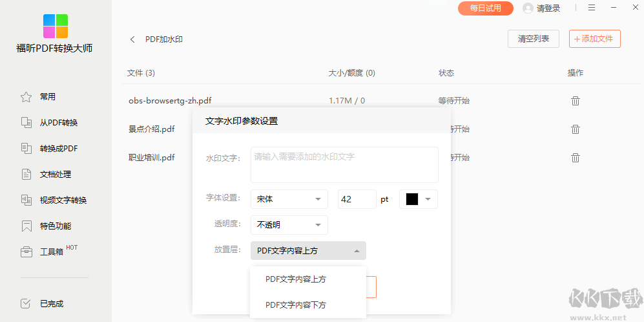Click the user avatar icon near 请登录
This screenshot has width=644, height=322.
(x=528, y=8)
